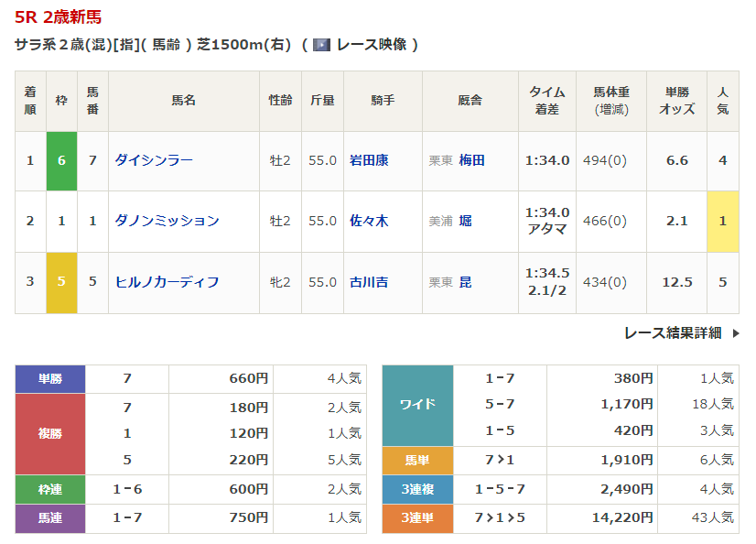Viewport: 756px width, 544px height.
Task: Open jockey 佐々木 page
Action: coord(369,221)
